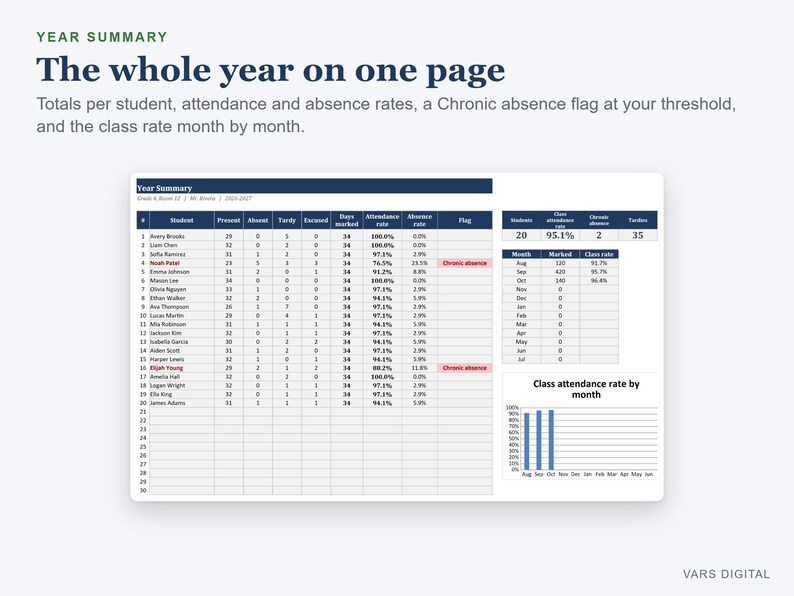Click the 'Attendance rate' column header
Screen dimensions: 794x596
click(x=382, y=220)
